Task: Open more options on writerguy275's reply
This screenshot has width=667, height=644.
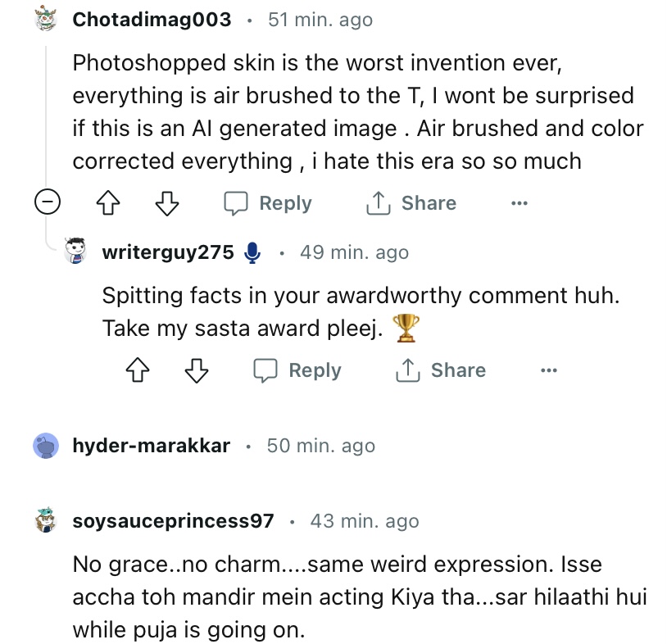Action: point(548,370)
